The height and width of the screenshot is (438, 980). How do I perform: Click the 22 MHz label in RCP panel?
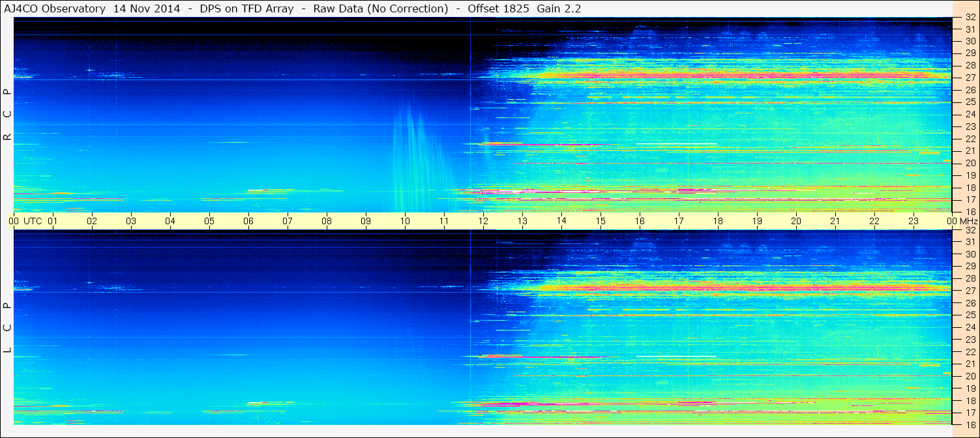point(970,139)
